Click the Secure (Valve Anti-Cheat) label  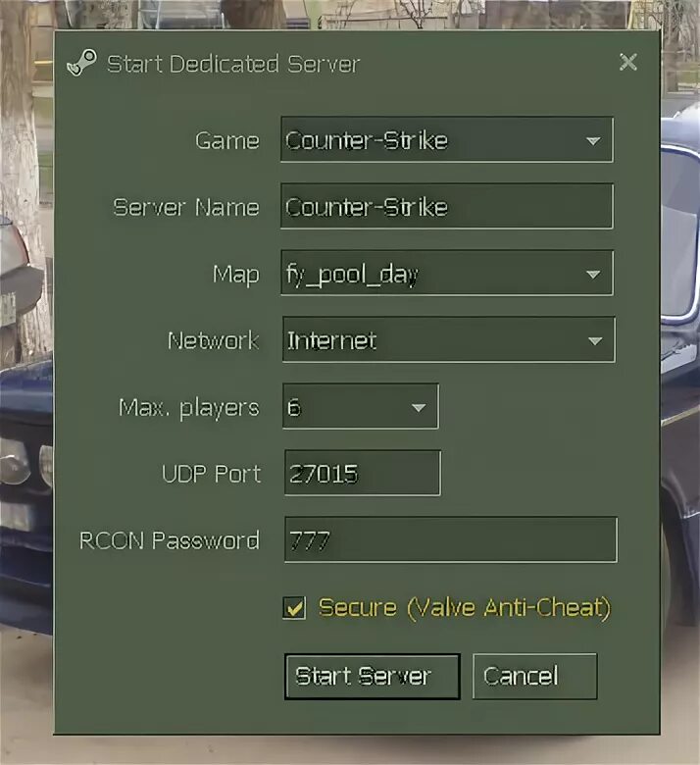[x=464, y=608]
